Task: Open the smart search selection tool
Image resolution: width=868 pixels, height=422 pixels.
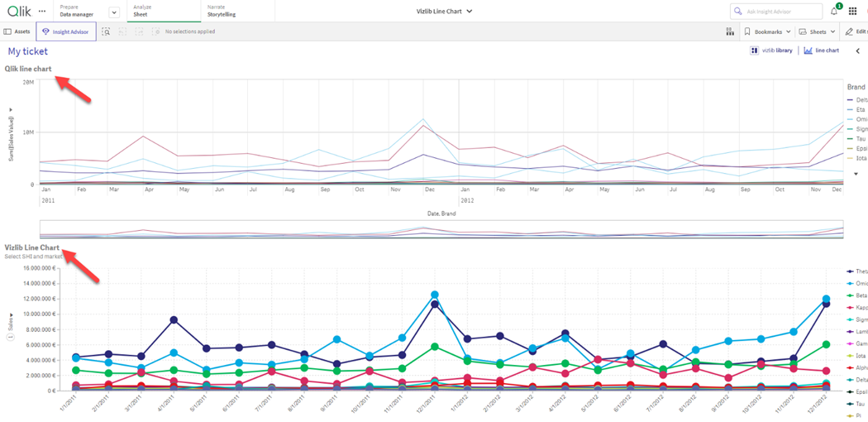Action: [x=106, y=31]
